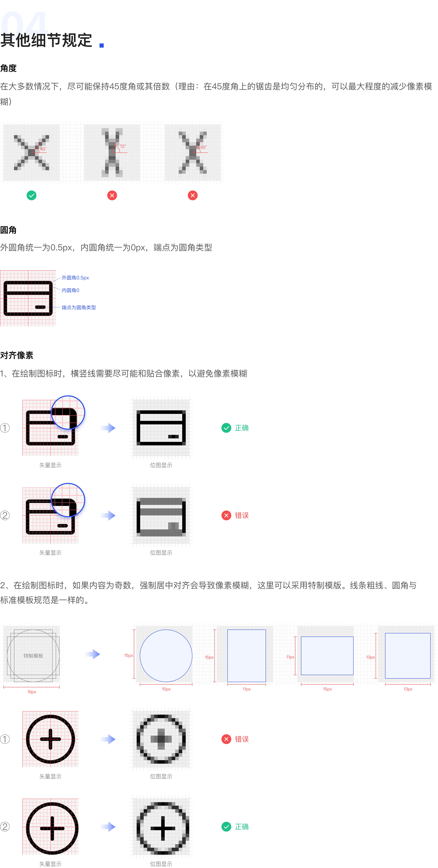438x868 pixels.
Task: Click the green 正确 checkmark for card example
Action: click(x=226, y=428)
